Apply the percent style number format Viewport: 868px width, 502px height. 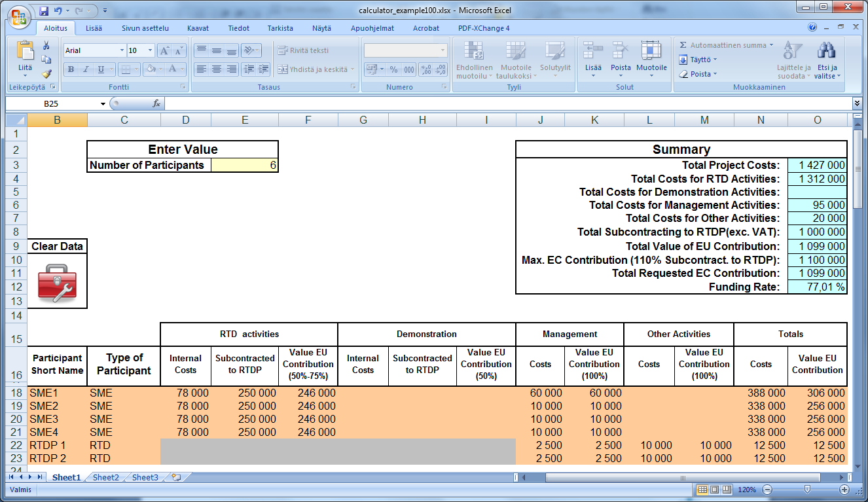point(393,69)
